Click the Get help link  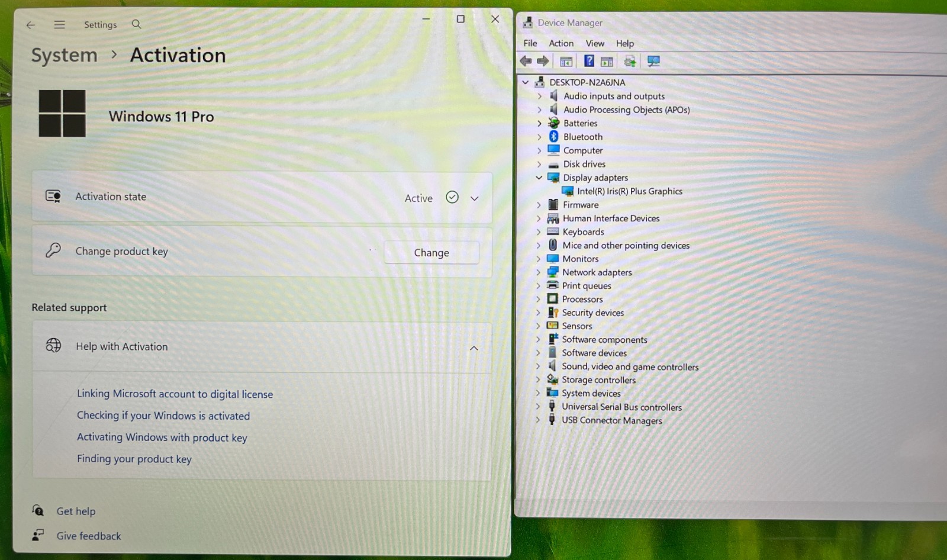pos(76,511)
